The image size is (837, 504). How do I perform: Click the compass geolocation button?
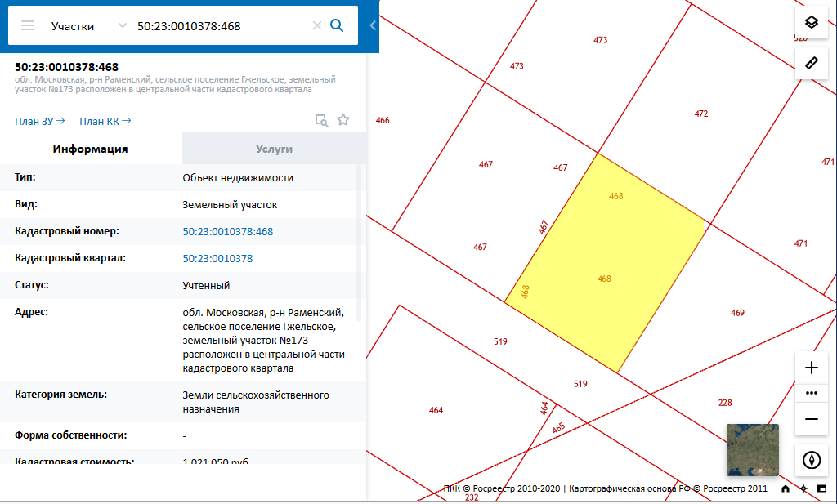[x=812, y=460]
